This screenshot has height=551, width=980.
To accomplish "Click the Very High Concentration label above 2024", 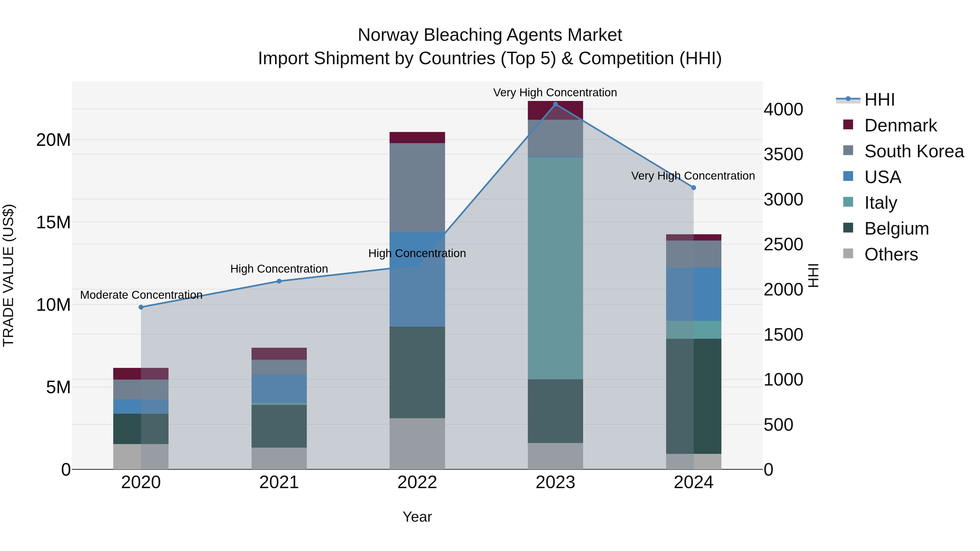I will tap(693, 176).
